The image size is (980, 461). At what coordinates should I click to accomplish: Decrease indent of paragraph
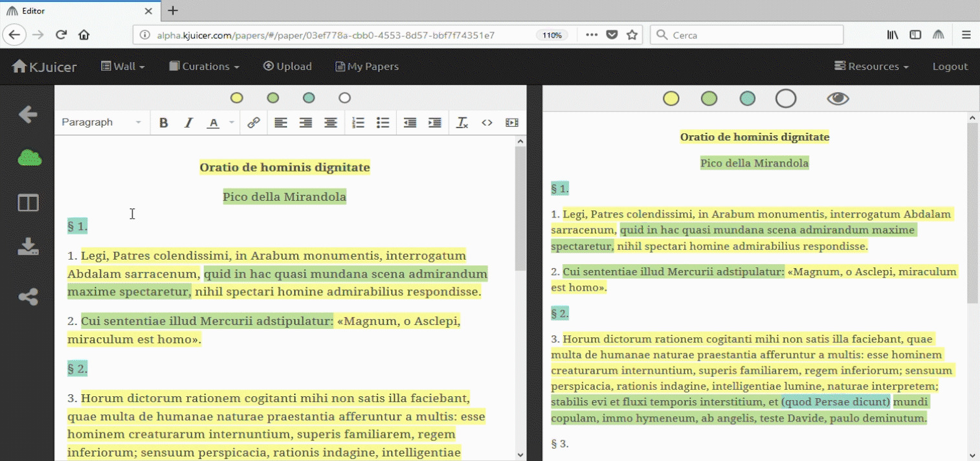pos(410,122)
